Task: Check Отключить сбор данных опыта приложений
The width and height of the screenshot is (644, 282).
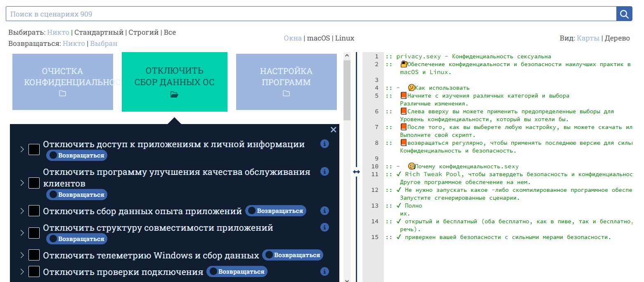Action: 34,211
